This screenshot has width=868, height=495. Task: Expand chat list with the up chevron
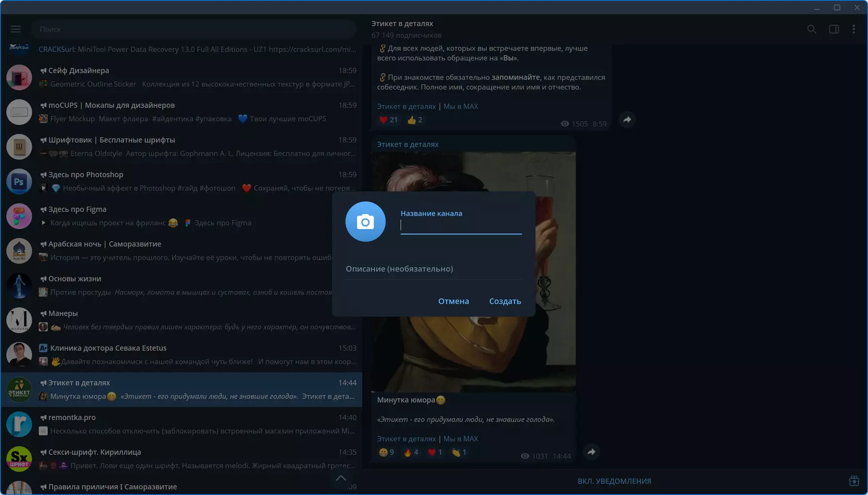[341, 478]
